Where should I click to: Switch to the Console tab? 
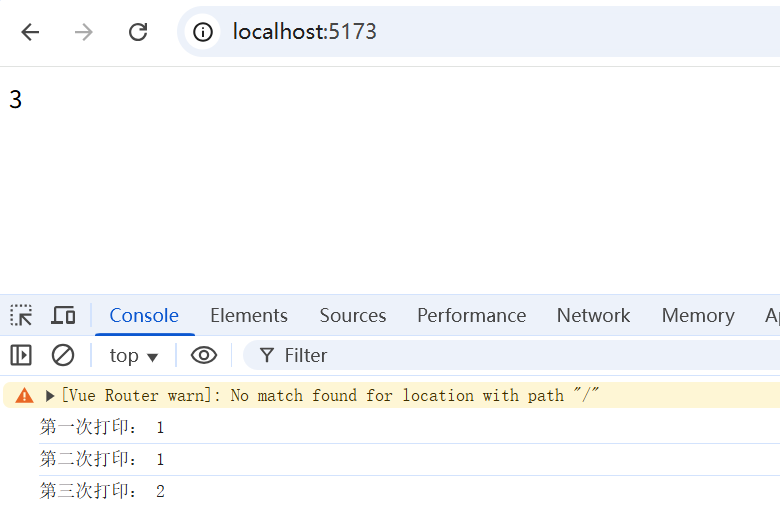pos(144,315)
